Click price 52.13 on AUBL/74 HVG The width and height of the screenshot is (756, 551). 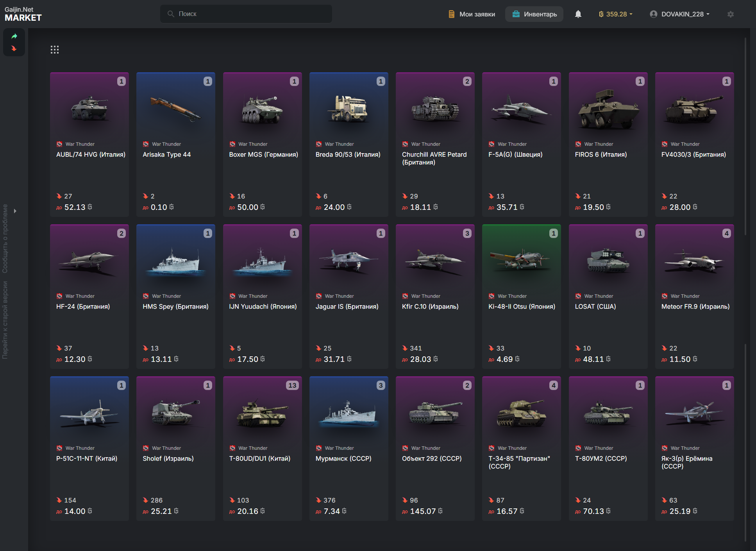pos(75,207)
